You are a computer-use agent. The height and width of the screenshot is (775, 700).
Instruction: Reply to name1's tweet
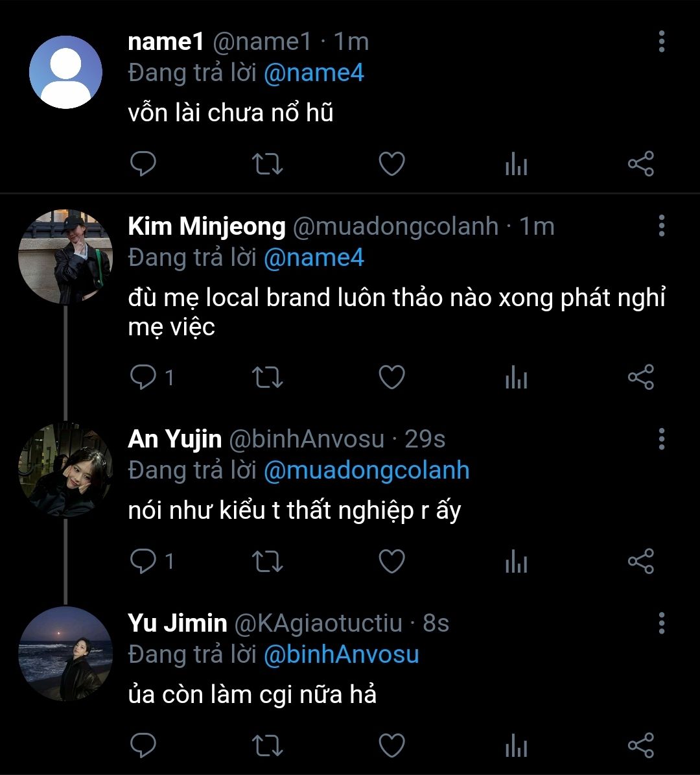point(143,165)
